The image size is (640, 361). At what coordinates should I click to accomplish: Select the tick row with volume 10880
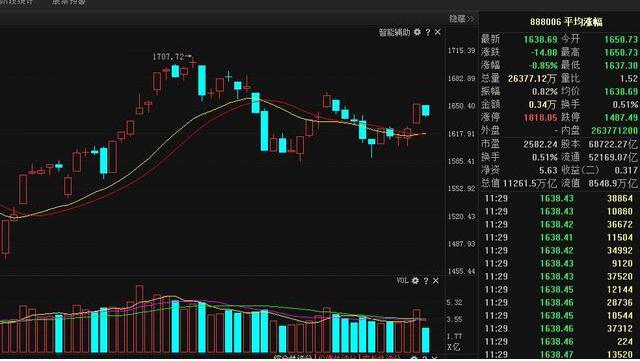[559, 212]
